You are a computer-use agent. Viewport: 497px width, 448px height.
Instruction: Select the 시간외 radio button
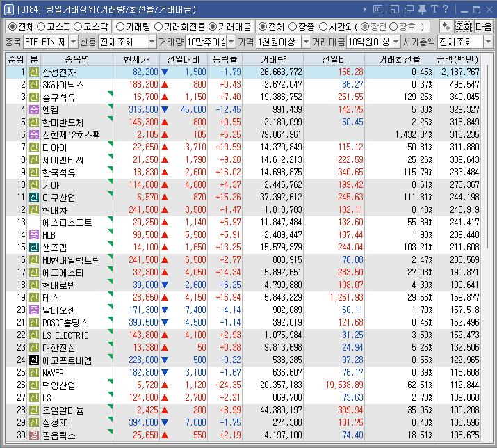pos(323,26)
